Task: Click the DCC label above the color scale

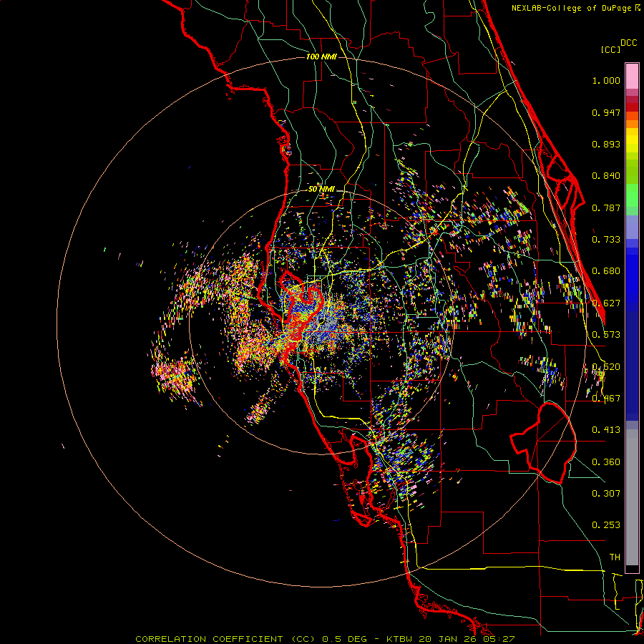Action: tap(629, 43)
